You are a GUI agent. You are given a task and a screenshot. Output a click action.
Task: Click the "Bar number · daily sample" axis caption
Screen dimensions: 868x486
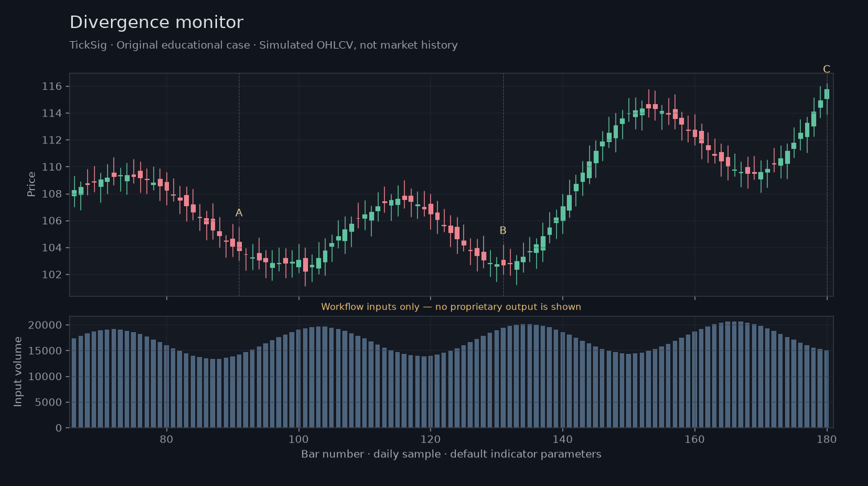[451, 454]
